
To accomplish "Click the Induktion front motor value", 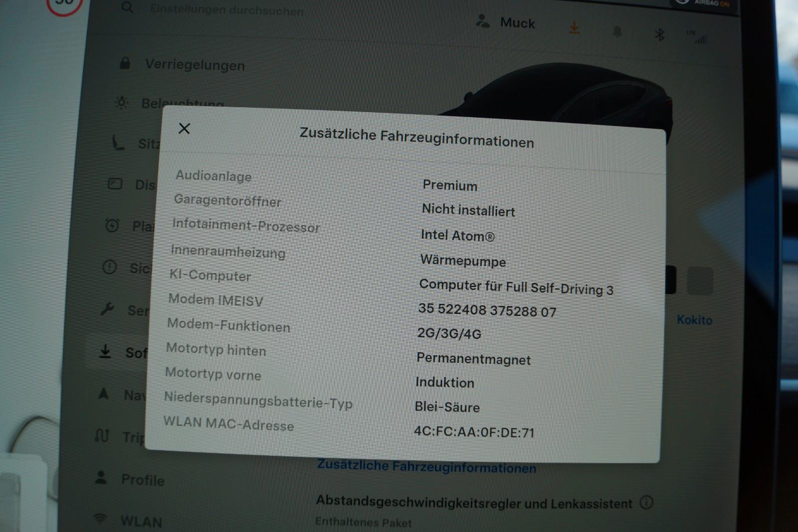I will [445, 382].
